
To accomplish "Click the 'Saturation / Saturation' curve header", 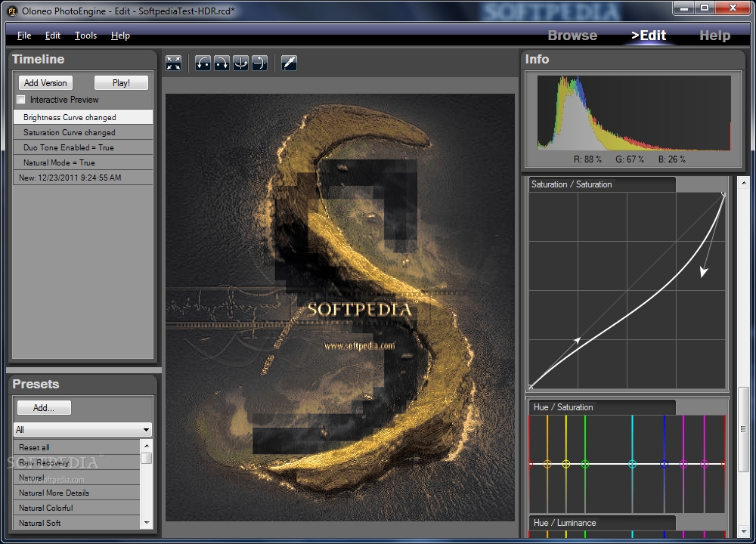I will pyautogui.click(x=603, y=184).
